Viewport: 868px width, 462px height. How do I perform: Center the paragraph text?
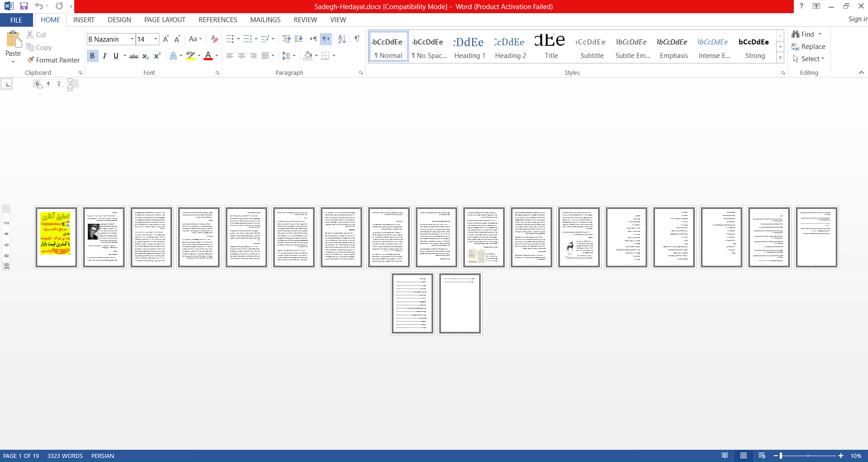[242, 56]
